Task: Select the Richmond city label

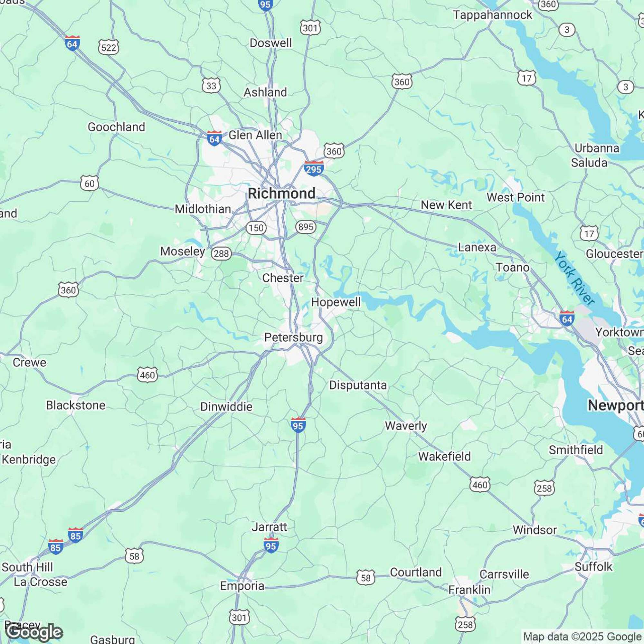Action: click(x=282, y=193)
